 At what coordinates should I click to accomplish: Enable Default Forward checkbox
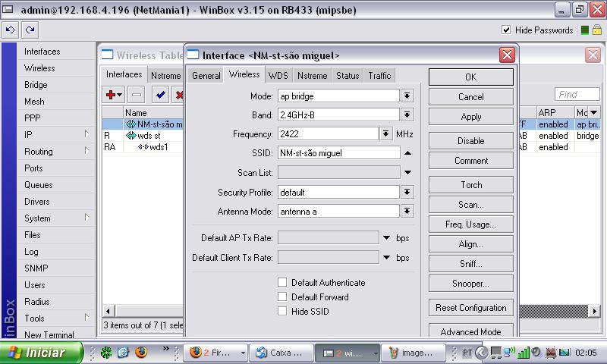[x=282, y=297]
